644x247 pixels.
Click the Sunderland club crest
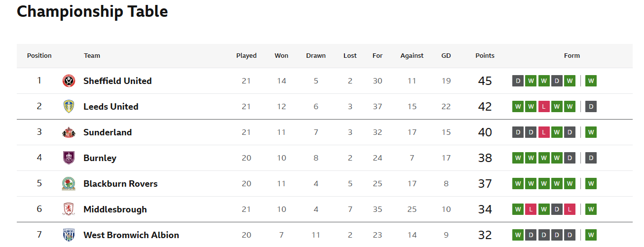point(69,132)
